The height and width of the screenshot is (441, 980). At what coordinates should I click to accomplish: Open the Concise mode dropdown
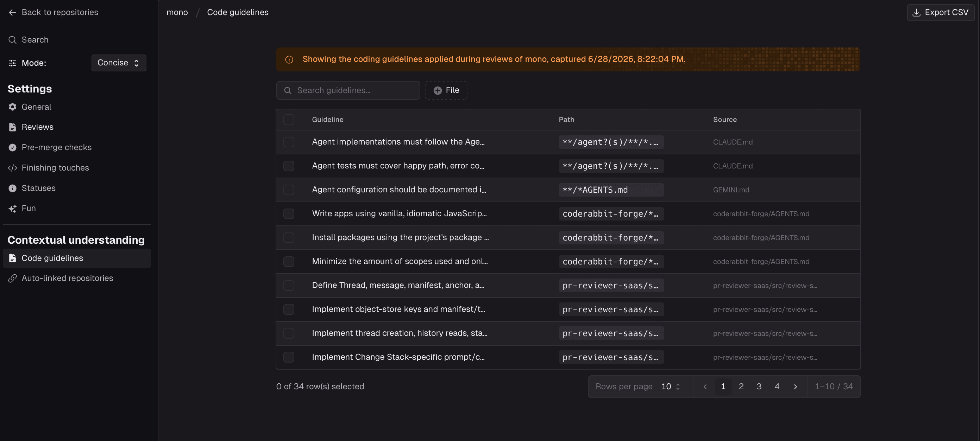tap(119, 63)
